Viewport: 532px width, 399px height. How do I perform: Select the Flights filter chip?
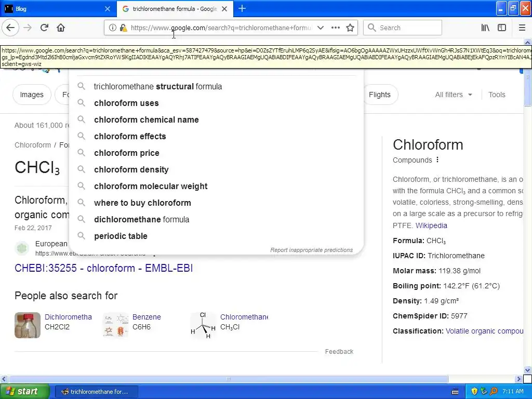pyautogui.click(x=380, y=95)
